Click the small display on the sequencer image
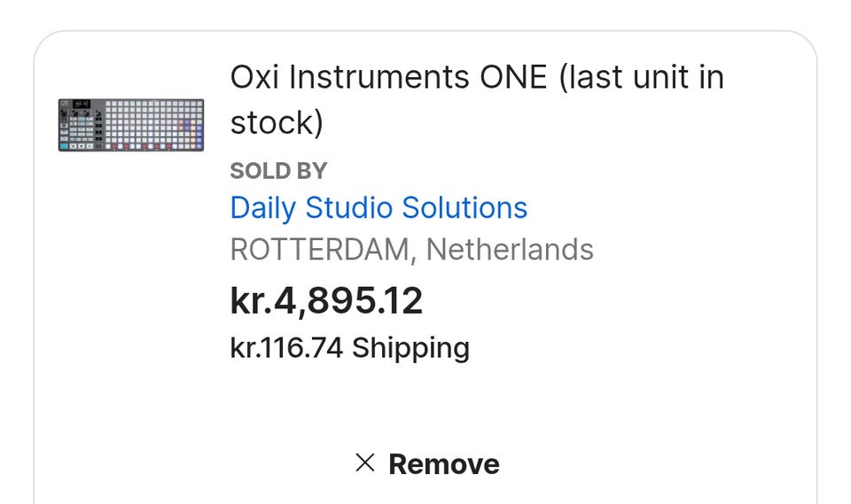The image size is (851, 504). pyautogui.click(x=81, y=105)
